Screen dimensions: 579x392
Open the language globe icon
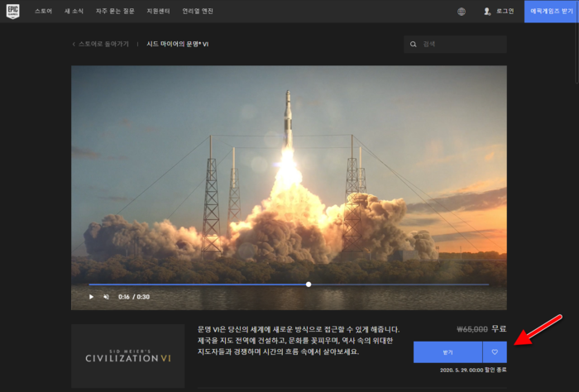pyautogui.click(x=462, y=12)
